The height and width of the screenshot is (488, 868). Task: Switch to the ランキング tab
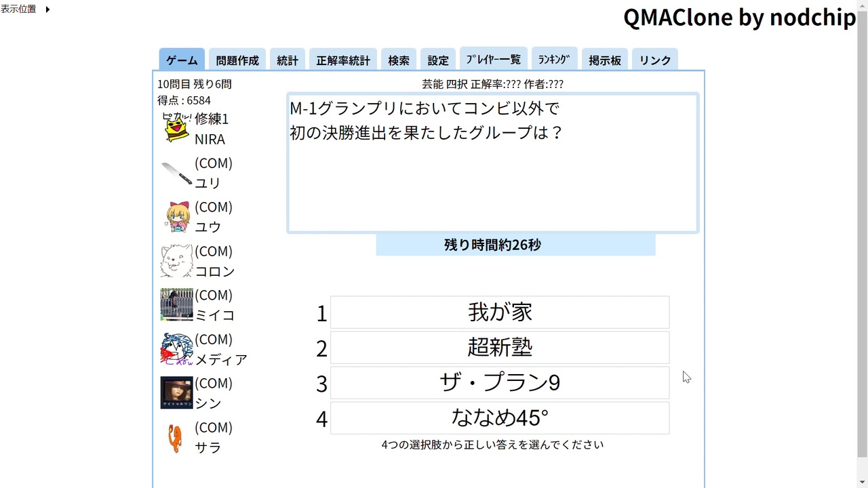[x=554, y=59]
